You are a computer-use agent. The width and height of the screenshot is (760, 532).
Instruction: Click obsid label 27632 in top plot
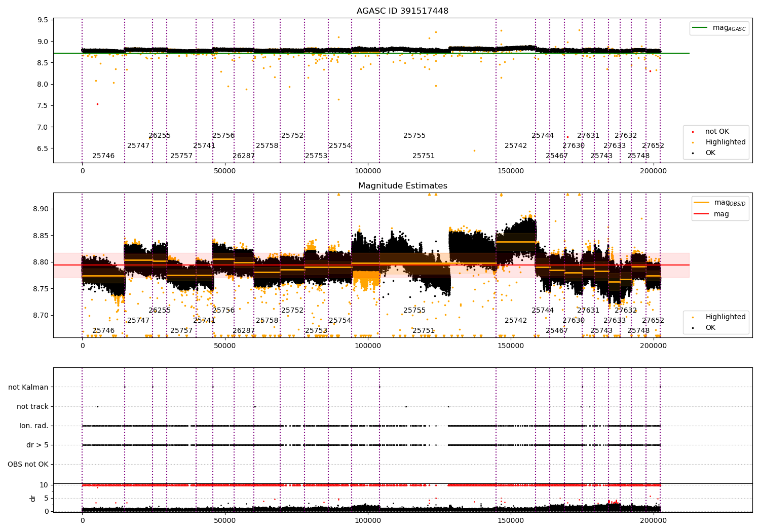626,136
